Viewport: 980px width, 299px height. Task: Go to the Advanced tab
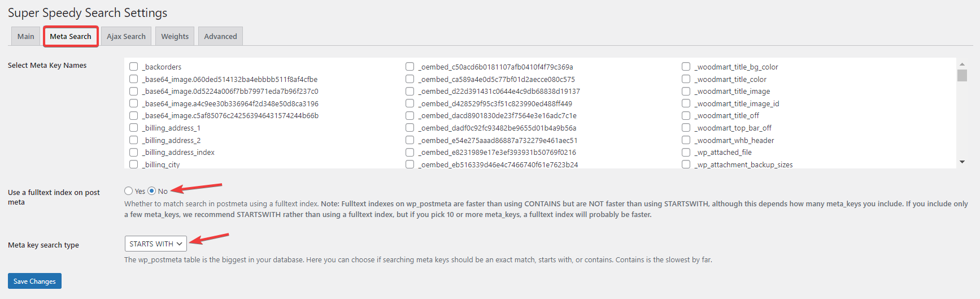point(220,36)
